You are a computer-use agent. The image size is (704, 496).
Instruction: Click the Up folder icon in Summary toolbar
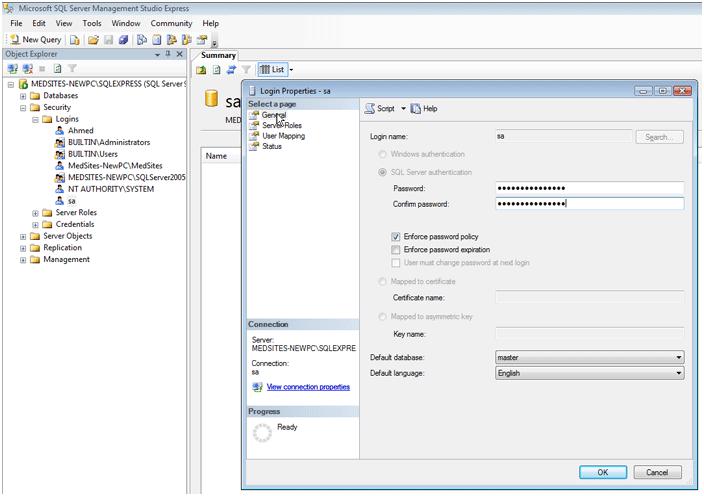201,70
